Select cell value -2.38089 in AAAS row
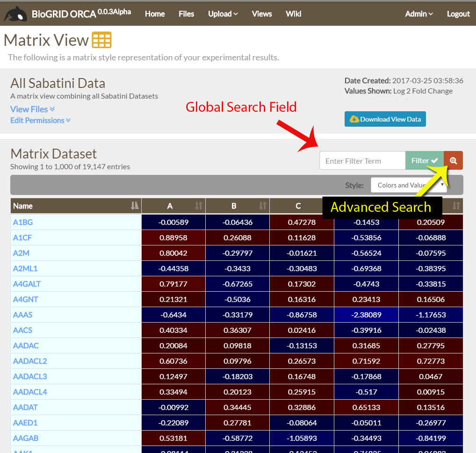Screen dimensions: 476x453 pyautogui.click(x=366, y=315)
